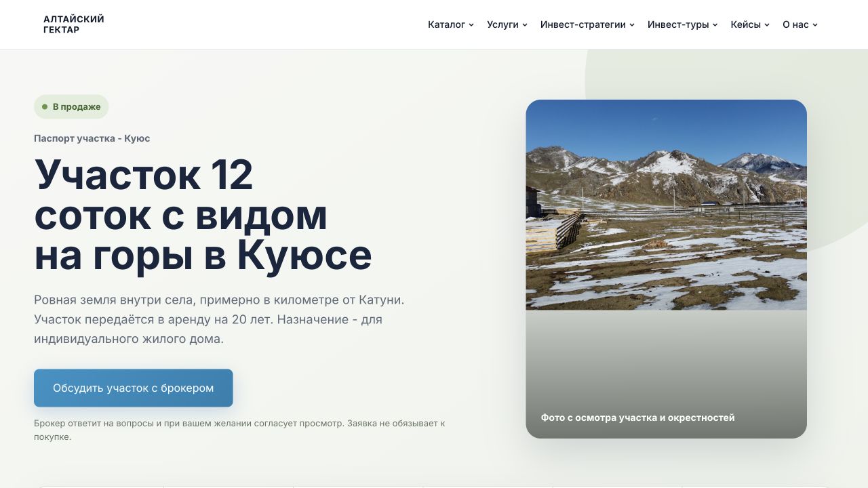The width and height of the screenshot is (868, 488).
Task: Open the mountain plot photo
Action: pyautogui.click(x=666, y=205)
